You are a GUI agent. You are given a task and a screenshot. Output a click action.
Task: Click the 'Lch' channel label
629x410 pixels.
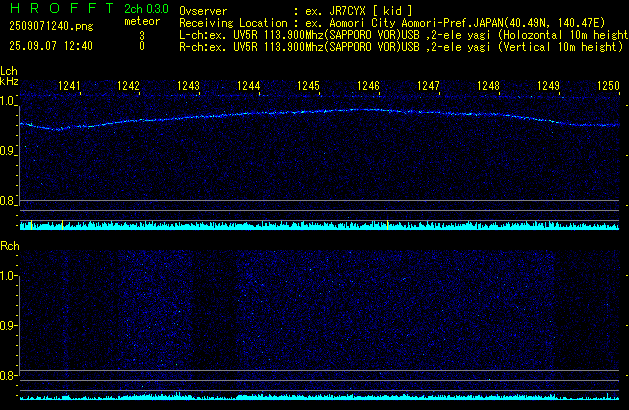9,71
